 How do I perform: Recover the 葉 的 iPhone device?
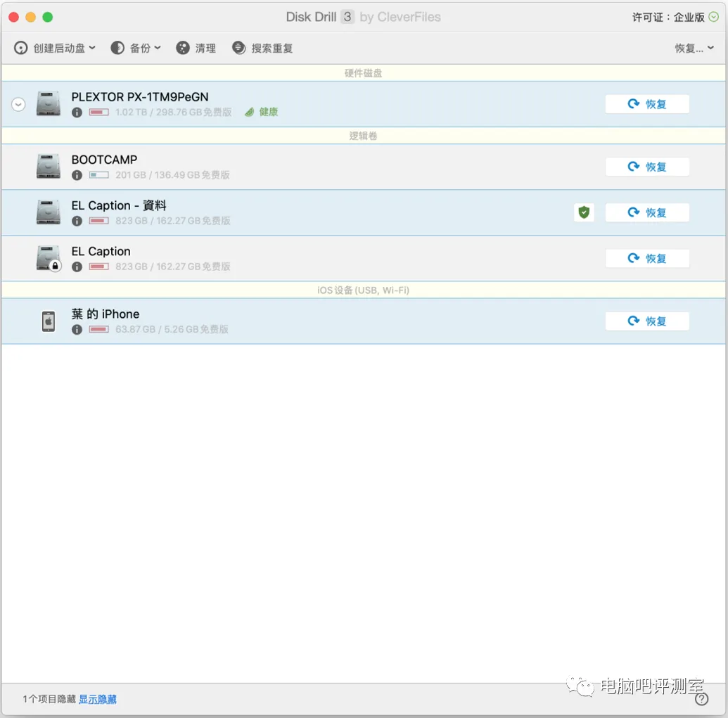646,321
